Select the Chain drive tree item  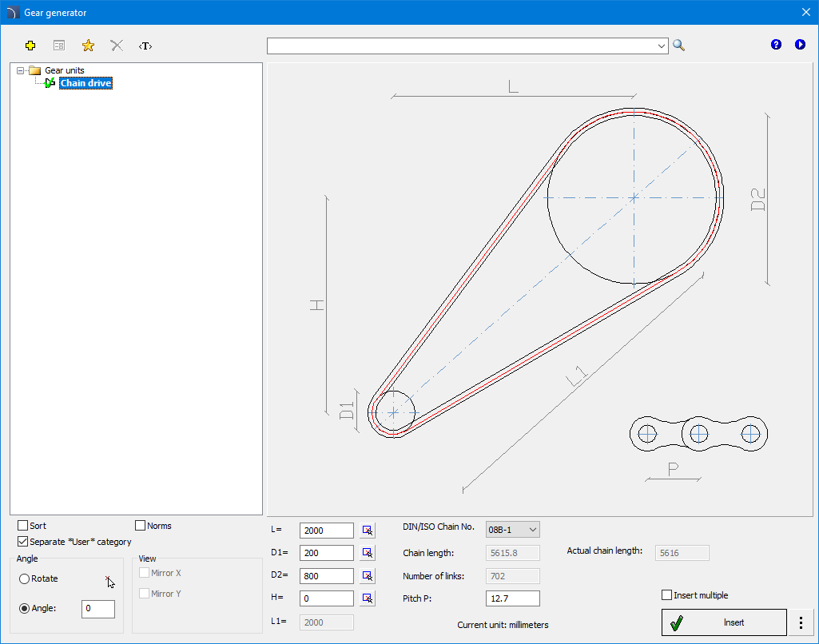pos(85,83)
